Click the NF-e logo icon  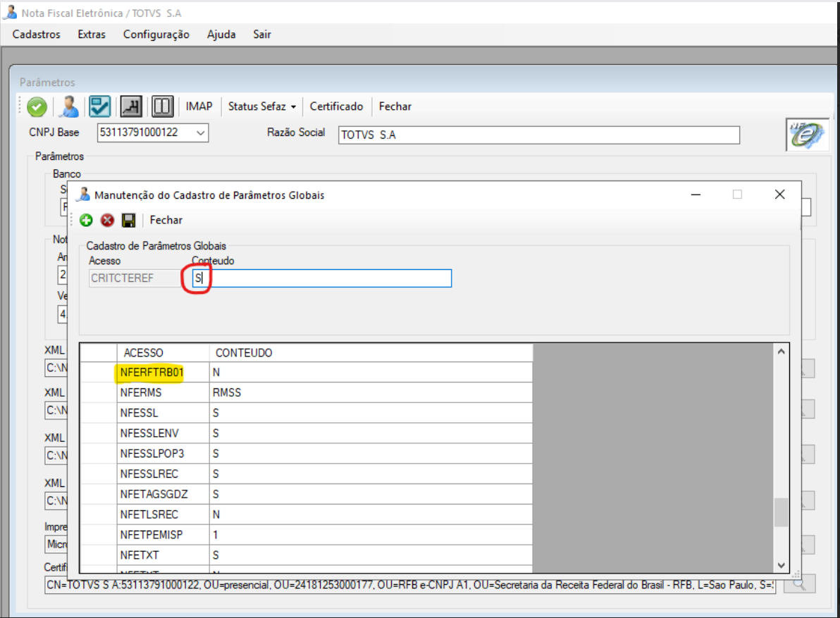pyautogui.click(x=808, y=134)
